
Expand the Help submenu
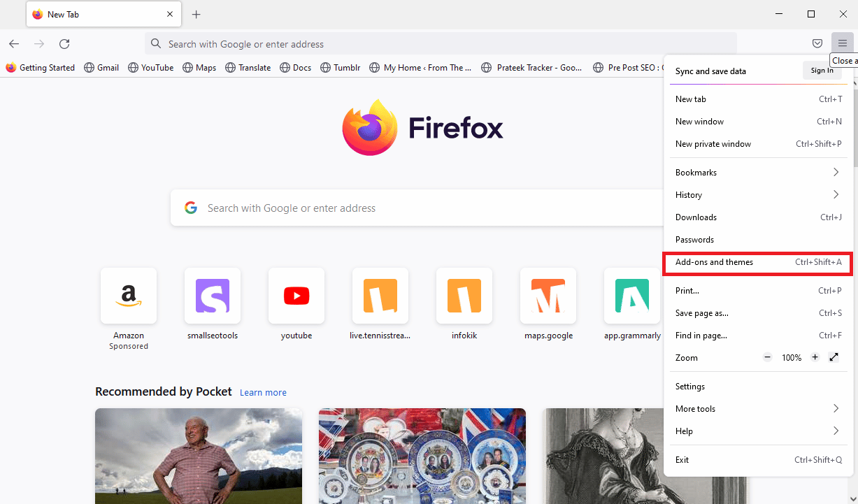click(758, 431)
